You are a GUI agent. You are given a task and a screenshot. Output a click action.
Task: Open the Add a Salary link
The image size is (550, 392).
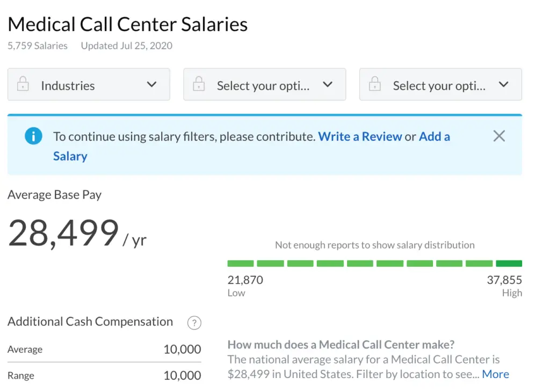point(251,146)
